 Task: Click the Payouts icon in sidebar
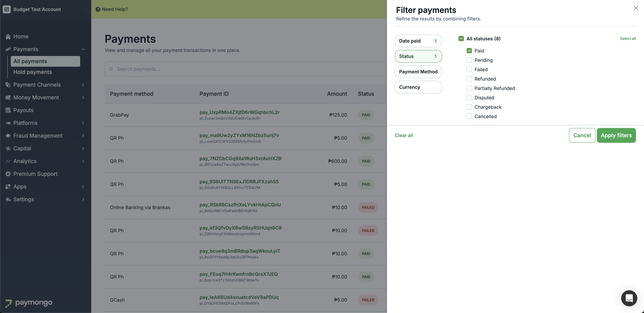8,110
